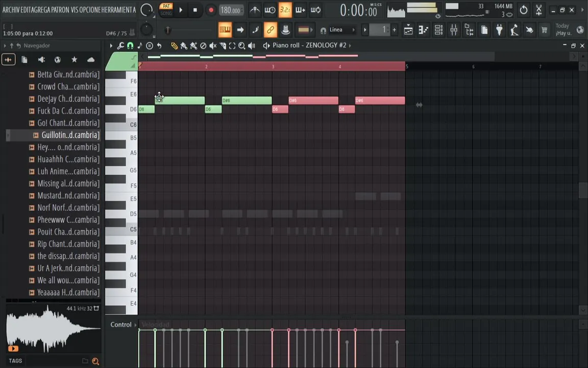Select the zoom magnifier tool
Viewport: 588px width, 368px height.
[x=242, y=45]
